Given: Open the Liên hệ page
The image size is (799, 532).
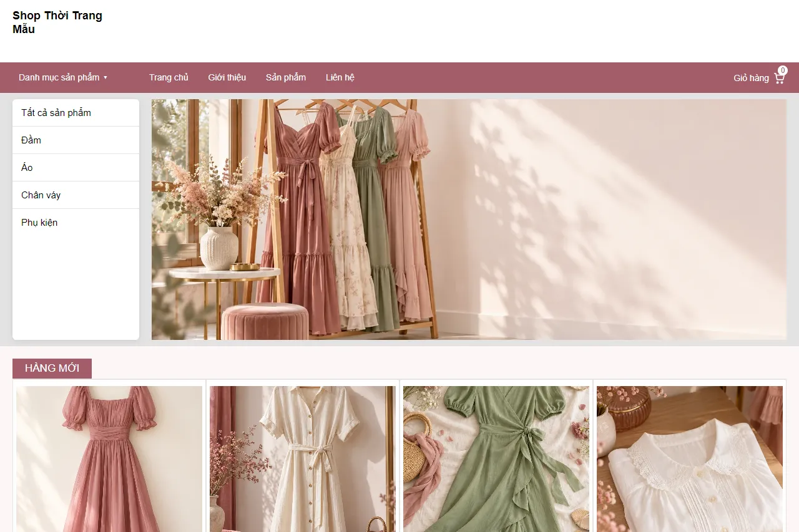Looking at the screenshot, I should coord(340,77).
